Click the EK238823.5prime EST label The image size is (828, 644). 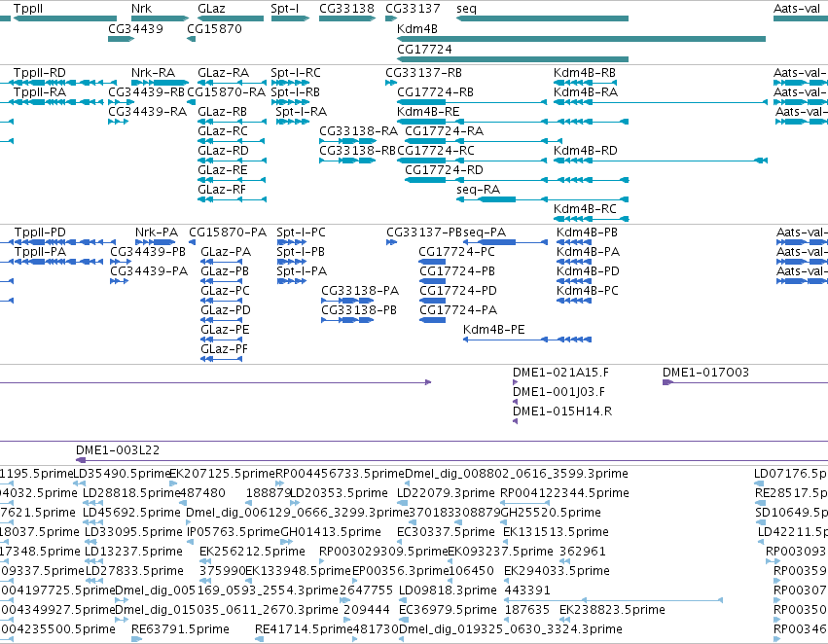point(613,610)
